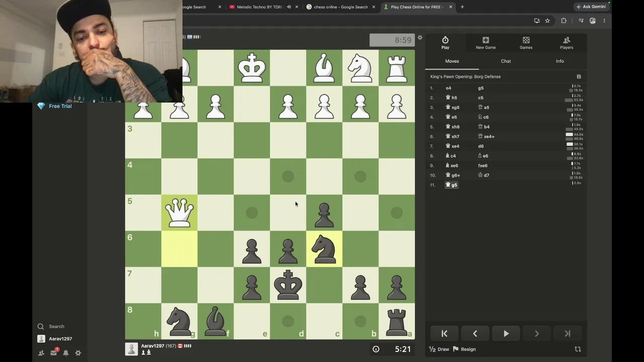Move knight to the d4 hint dot
This screenshot has width=644, height=362.
[288, 176]
